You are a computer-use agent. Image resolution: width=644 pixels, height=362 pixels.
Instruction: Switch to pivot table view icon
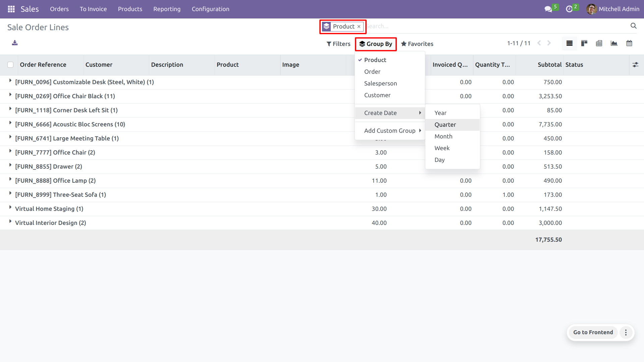point(599,43)
